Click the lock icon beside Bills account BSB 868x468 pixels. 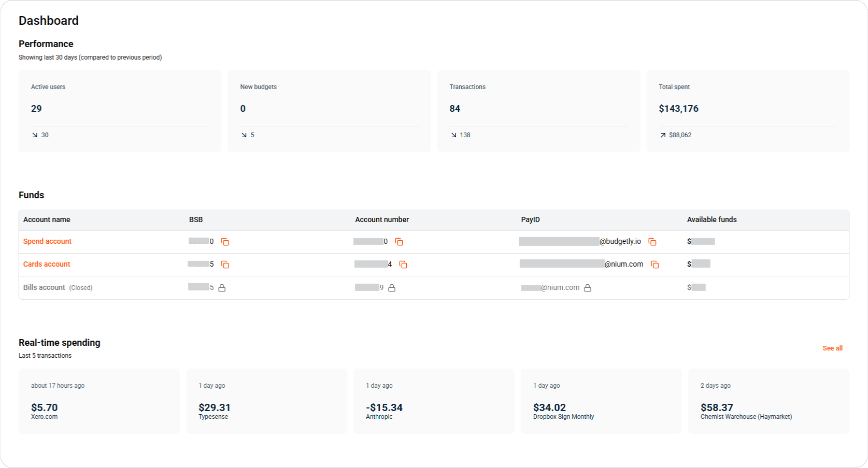click(x=222, y=287)
